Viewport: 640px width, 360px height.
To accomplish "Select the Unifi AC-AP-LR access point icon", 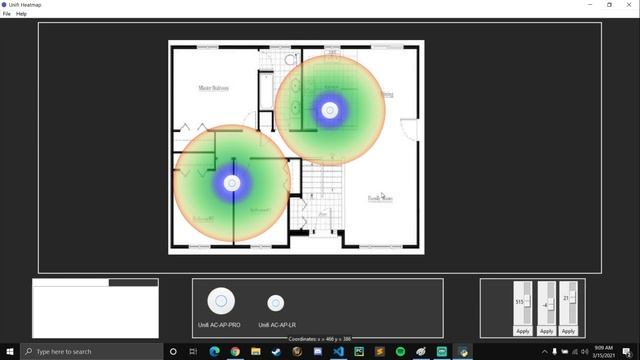I will click(x=276, y=303).
